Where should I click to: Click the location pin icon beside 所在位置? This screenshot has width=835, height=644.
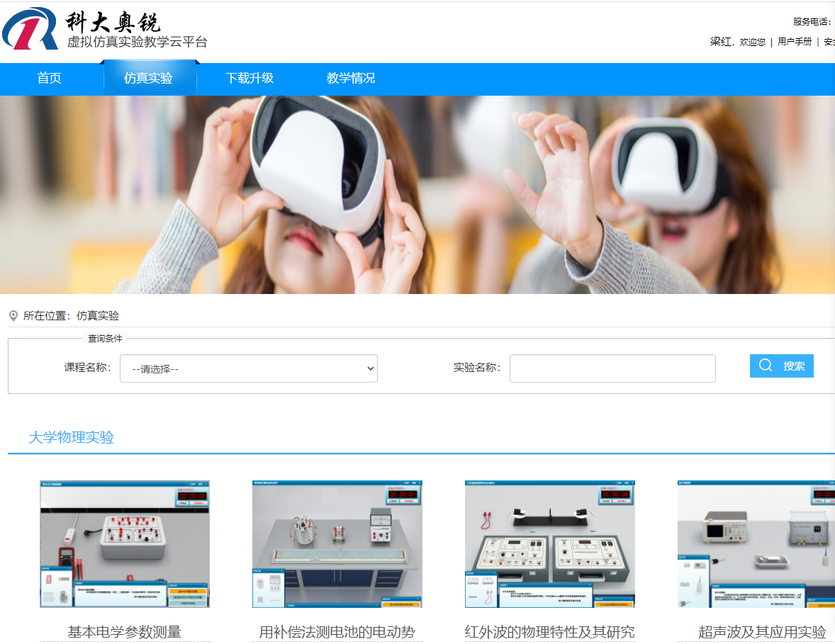13,316
